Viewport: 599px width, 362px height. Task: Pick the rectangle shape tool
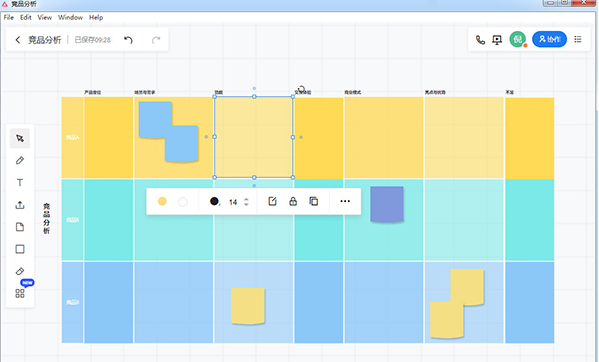pos(20,249)
